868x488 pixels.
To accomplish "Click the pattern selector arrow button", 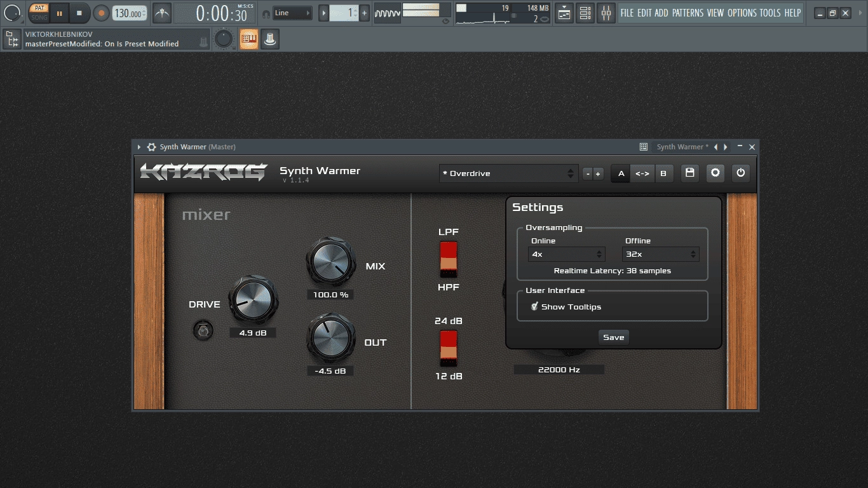I will [324, 13].
